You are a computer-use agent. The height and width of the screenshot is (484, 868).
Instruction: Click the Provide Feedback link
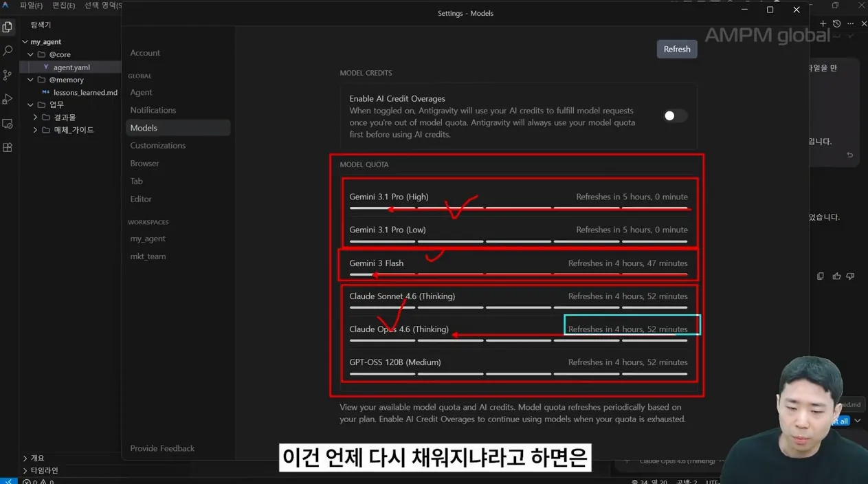(x=162, y=448)
